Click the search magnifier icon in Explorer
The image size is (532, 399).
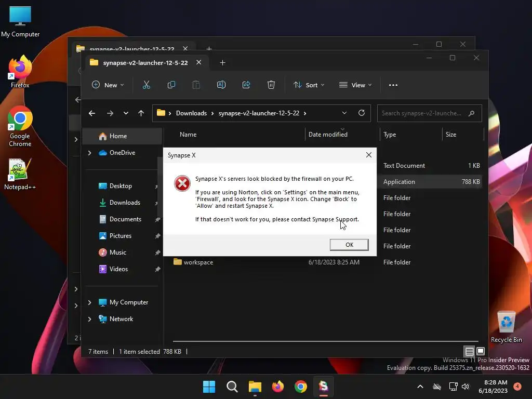coord(471,113)
